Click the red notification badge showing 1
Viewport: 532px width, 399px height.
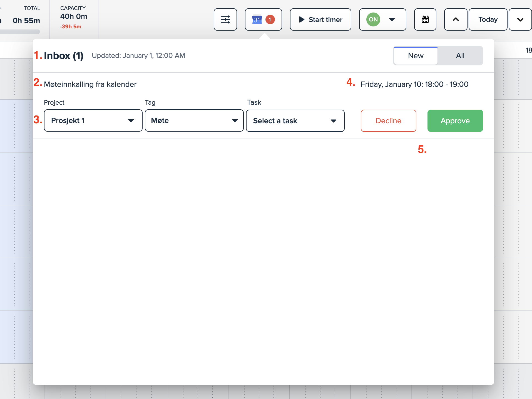click(x=270, y=19)
